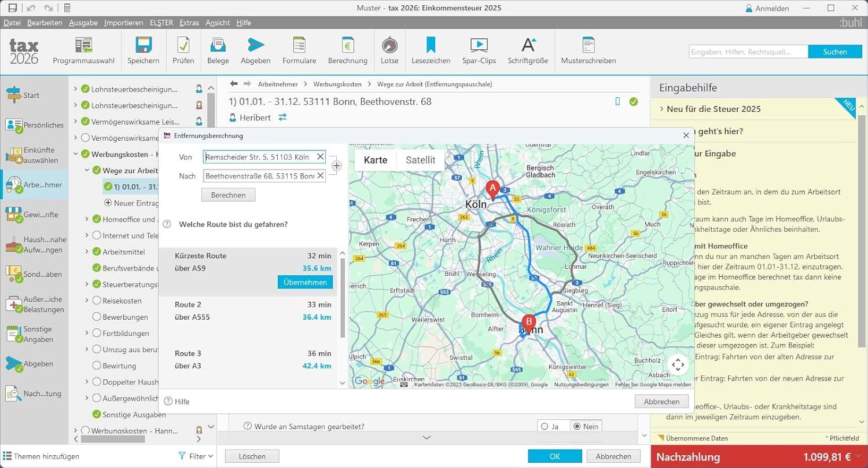The width and height of the screenshot is (868, 468).
Task: Expand the Reisekosten tree item
Action: (x=87, y=301)
